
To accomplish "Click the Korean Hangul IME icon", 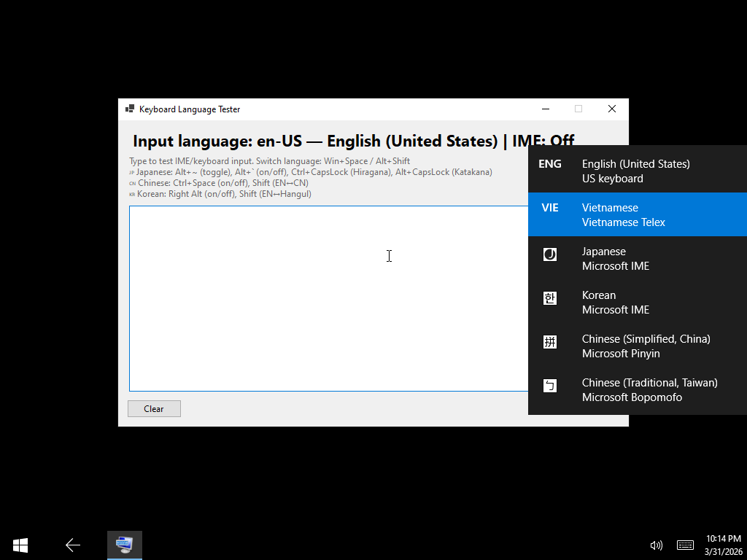I will [x=549, y=298].
